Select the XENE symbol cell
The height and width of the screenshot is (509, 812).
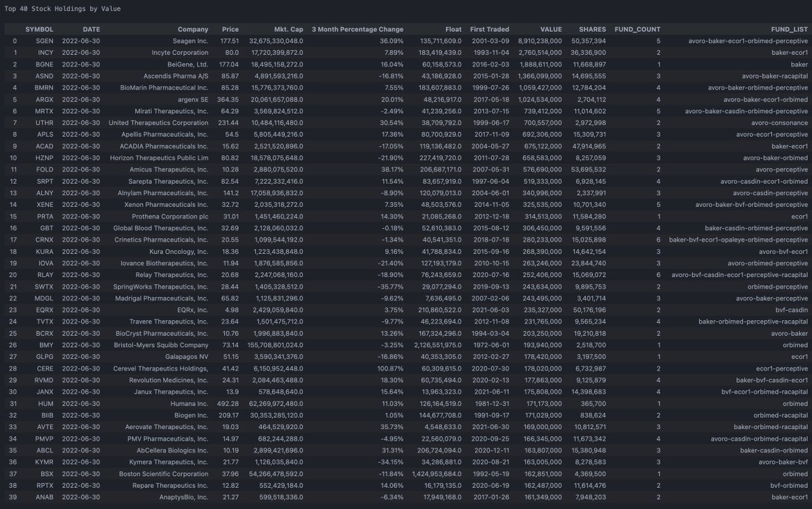[x=44, y=204]
